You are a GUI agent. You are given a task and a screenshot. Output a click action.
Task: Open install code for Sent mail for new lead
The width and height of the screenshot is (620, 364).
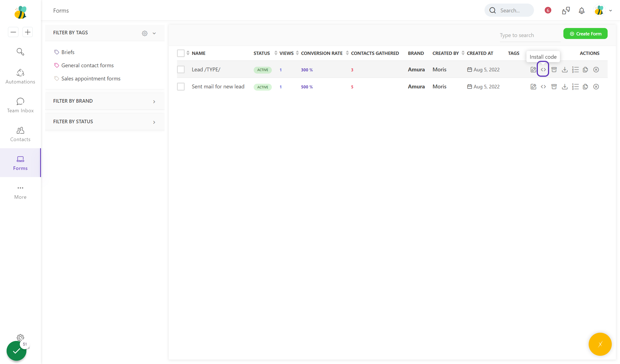543,87
